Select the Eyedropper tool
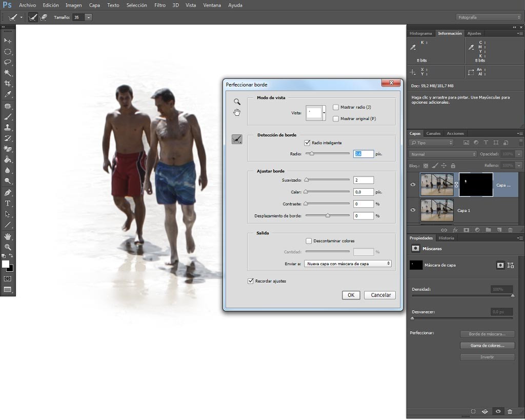525x420 pixels. coord(7,94)
